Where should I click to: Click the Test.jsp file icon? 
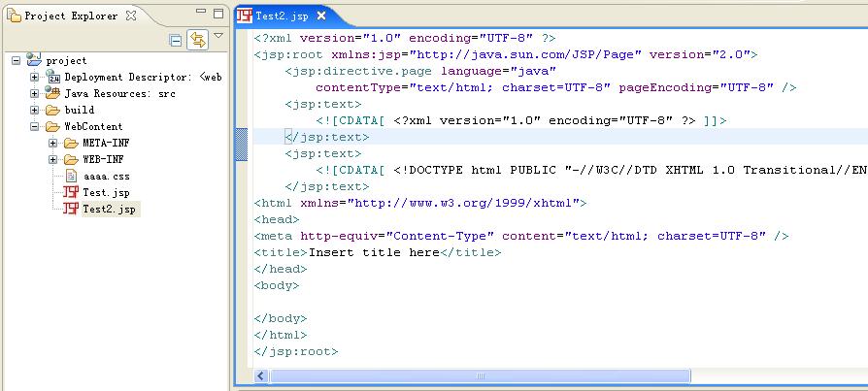pos(70,192)
